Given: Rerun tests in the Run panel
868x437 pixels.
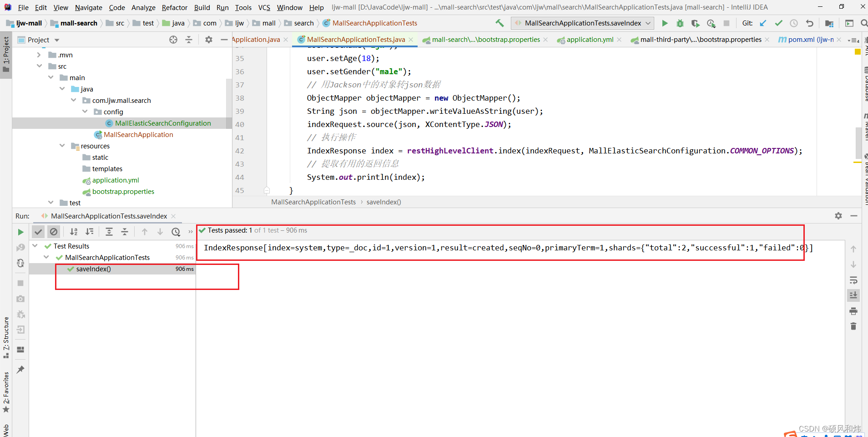Looking at the screenshot, I should tap(20, 232).
